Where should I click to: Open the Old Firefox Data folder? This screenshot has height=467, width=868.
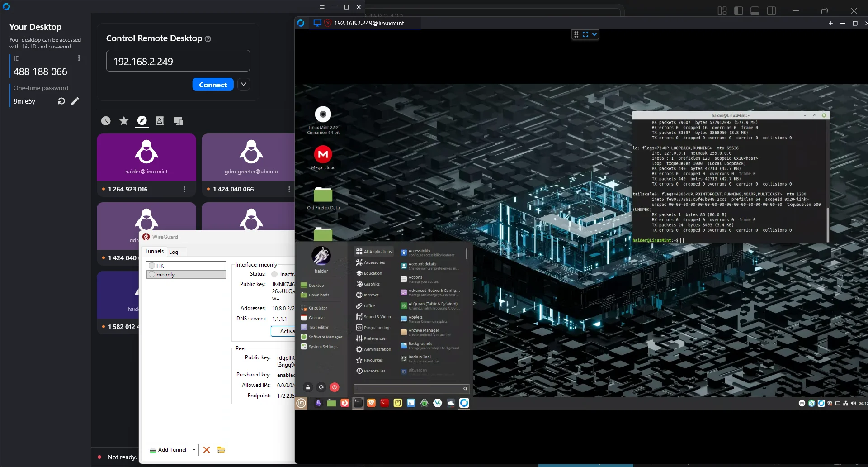[x=323, y=199]
